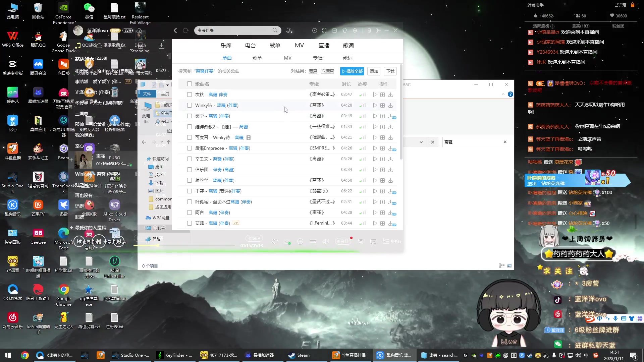Play 樊宁 - 离骚 (伴奏)
The width and height of the screenshot is (644, 362).
pyautogui.click(x=375, y=116)
